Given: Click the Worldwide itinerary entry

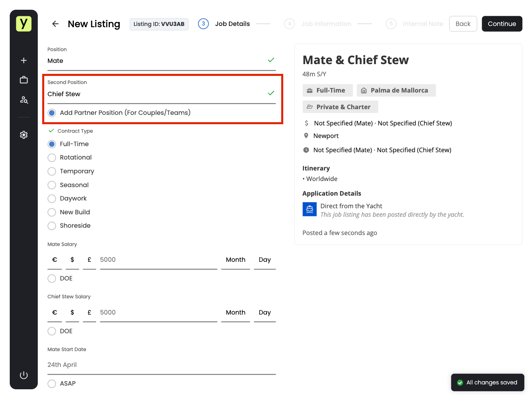Looking at the screenshot, I should click(x=322, y=179).
